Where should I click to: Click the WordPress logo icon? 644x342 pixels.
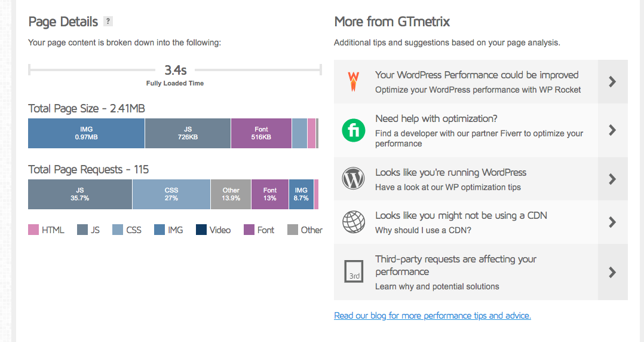[x=354, y=179]
